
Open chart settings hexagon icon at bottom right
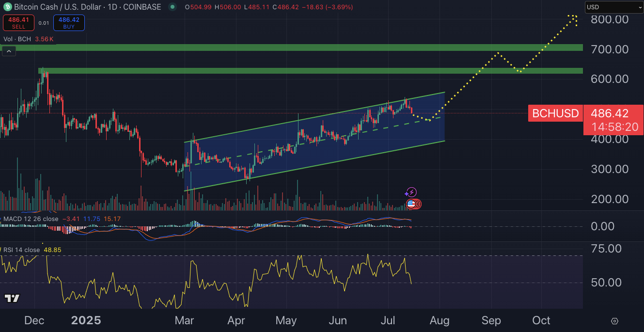click(614, 321)
